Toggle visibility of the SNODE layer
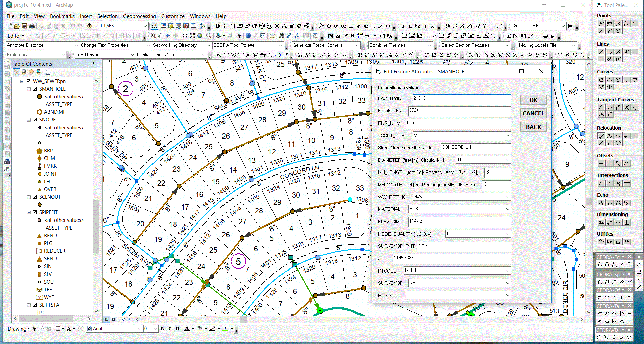Viewport: 644px width, 344px height. [35, 120]
